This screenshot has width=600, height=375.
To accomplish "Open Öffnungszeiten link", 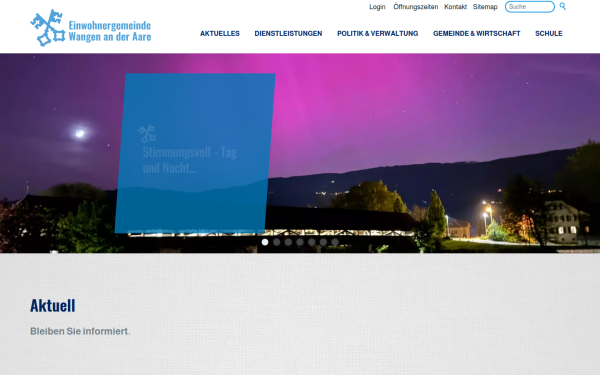I will point(416,7).
